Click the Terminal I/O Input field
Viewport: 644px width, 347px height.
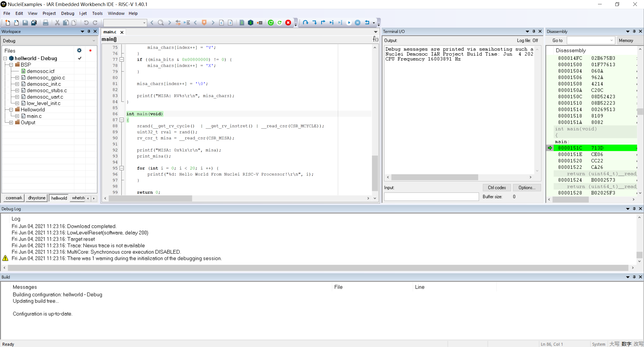pyautogui.click(x=431, y=197)
